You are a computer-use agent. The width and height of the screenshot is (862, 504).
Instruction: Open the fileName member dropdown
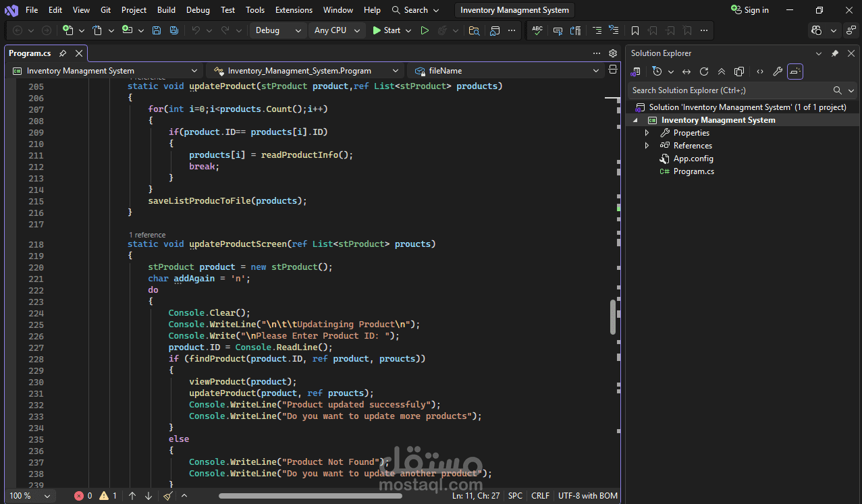click(x=506, y=71)
